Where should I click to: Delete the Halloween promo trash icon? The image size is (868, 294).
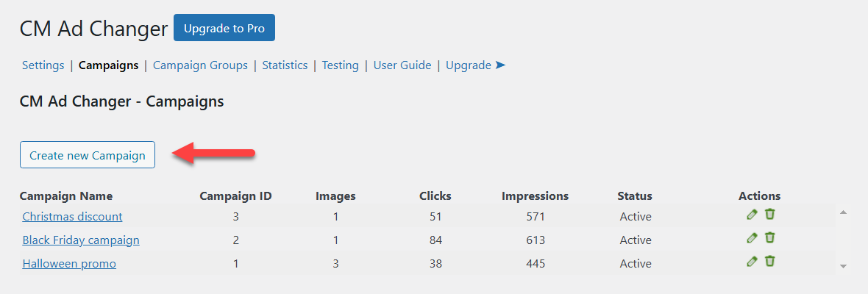[x=770, y=261]
